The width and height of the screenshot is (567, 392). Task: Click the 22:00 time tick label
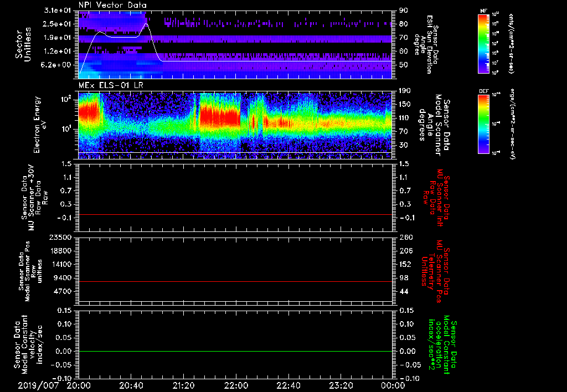point(236,385)
